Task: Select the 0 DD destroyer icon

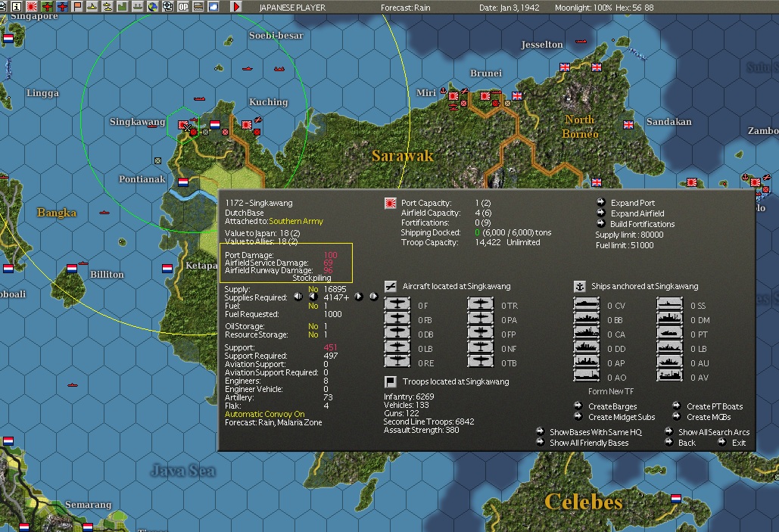Action: pos(586,347)
